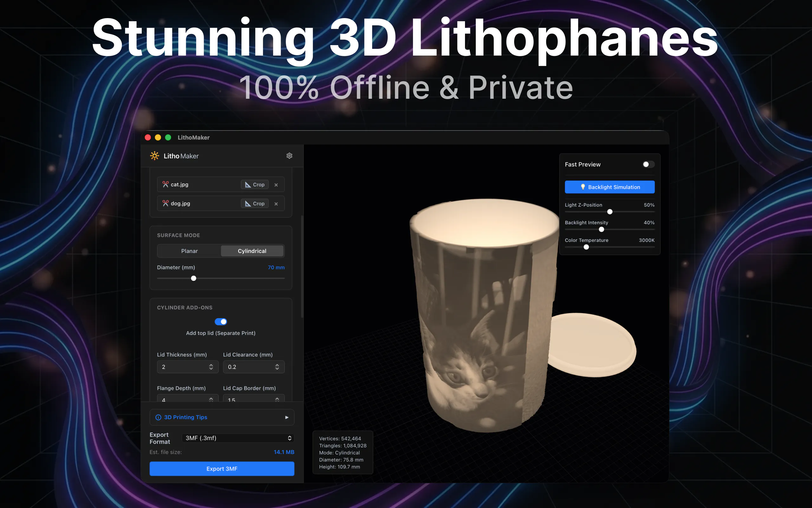Click the Triangles: 1,084,928 stat line
The height and width of the screenshot is (508, 812).
click(343, 445)
